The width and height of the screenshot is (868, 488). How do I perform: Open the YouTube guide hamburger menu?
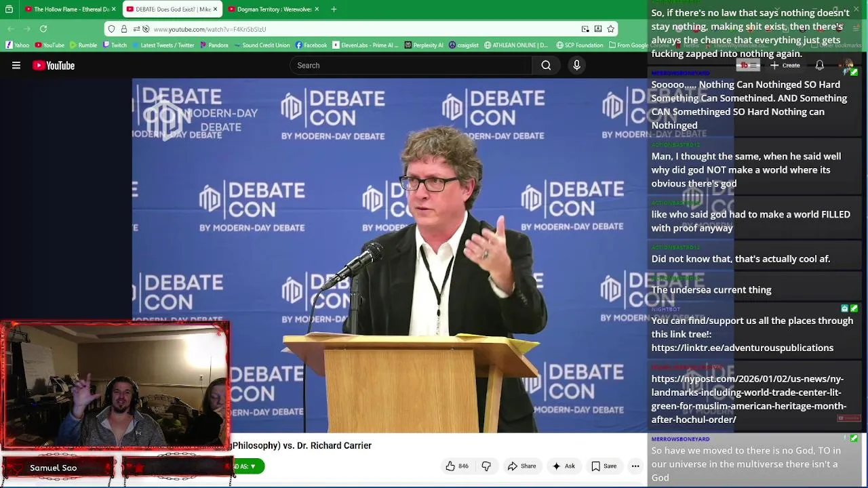tap(16, 66)
